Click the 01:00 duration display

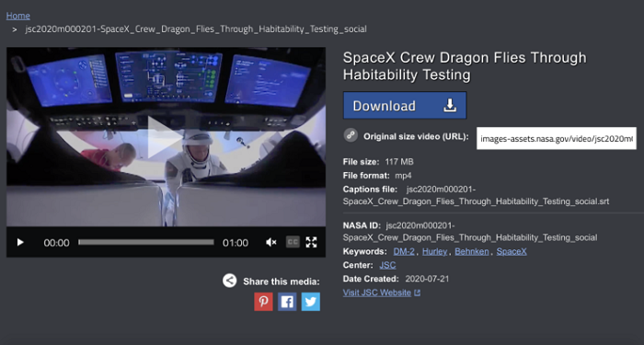tap(236, 243)
